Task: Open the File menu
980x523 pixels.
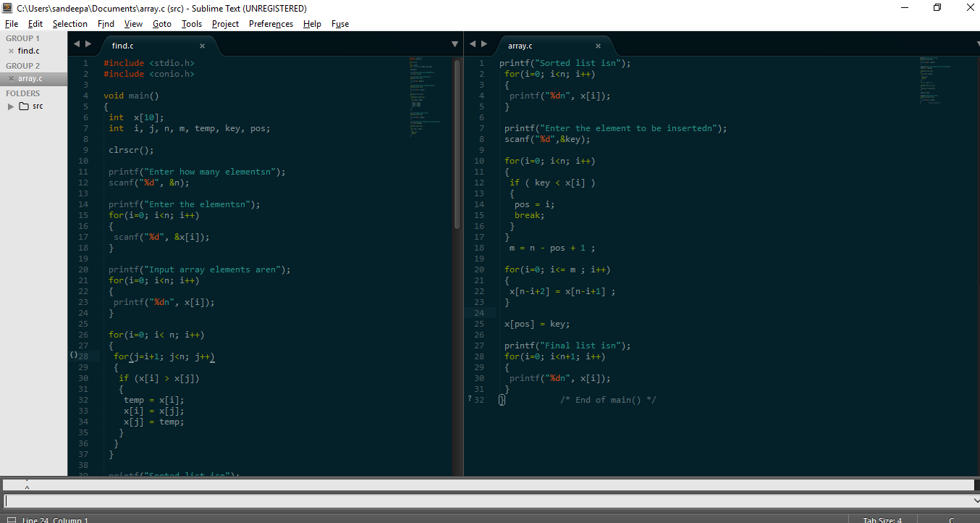Action: [x=12, y=24]
